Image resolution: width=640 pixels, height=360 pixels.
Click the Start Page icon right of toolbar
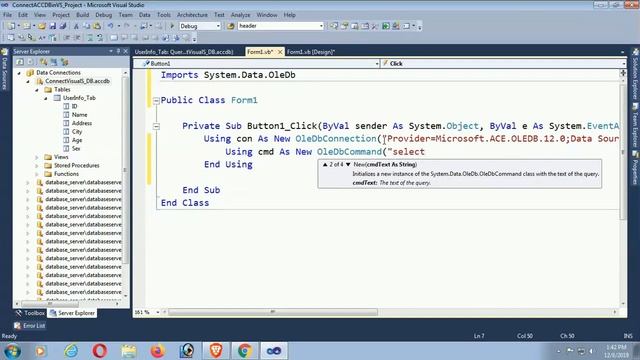tap(385, 26)
